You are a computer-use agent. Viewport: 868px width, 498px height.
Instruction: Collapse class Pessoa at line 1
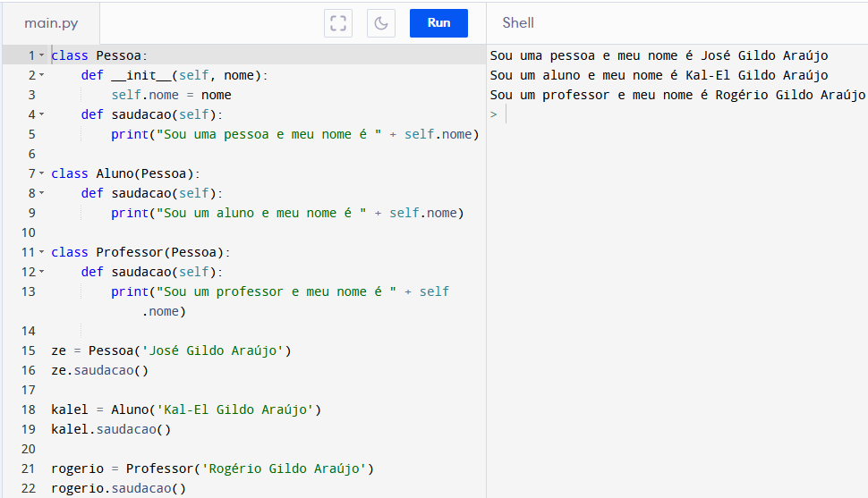pyautogui.click(x=41, y=55)
